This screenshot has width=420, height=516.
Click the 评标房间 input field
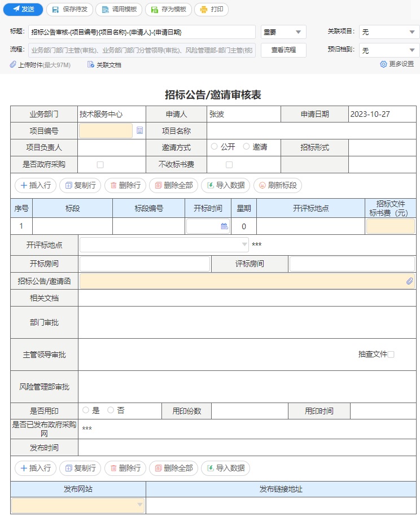pyautogui.click(x=352, y=264)
